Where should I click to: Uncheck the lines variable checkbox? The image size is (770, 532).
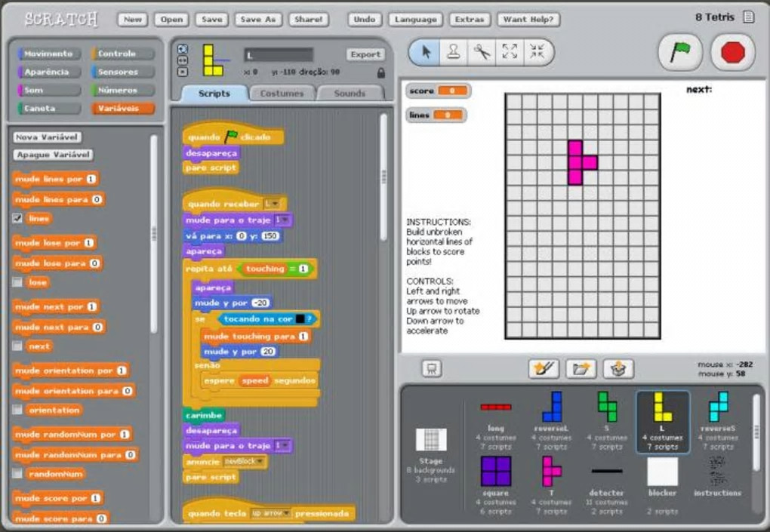click(x=17, y=218)
